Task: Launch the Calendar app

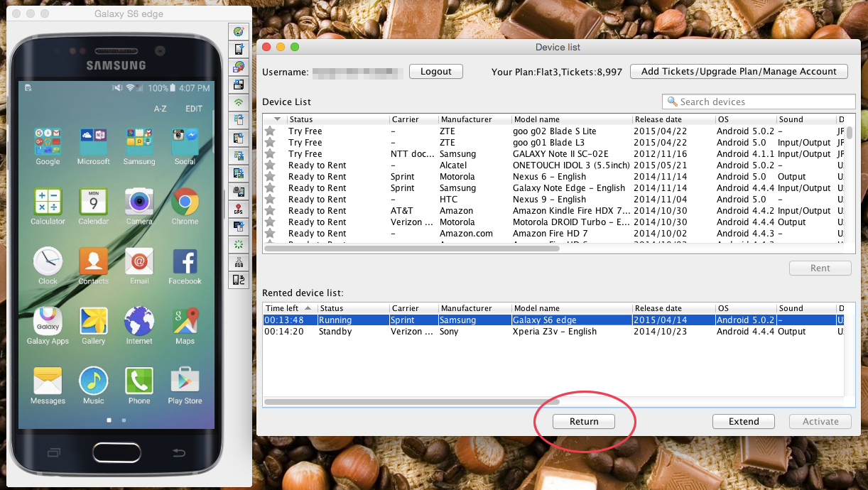Action: pos(94,206)
